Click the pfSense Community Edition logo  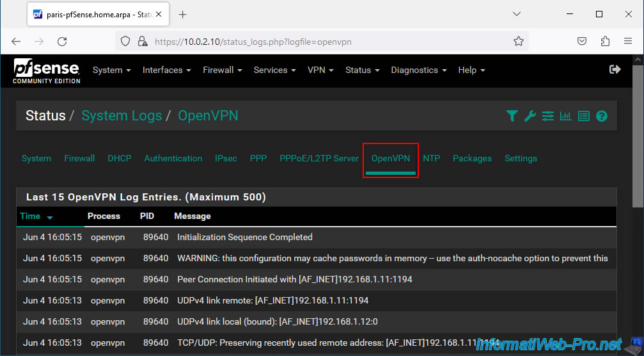47,70
